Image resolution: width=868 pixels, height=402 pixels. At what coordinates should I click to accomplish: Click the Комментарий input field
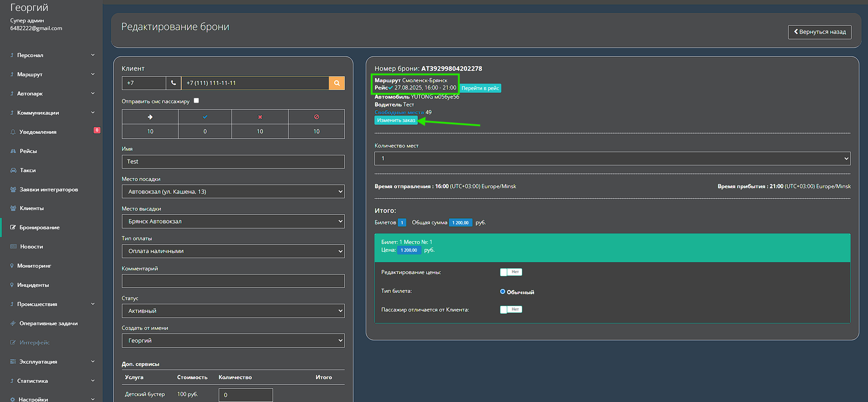point(233,281)
